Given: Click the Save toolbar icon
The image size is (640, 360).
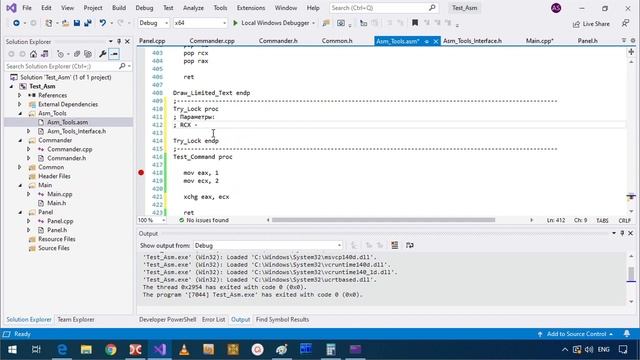Looking at the screenshot, I should (77, 23).
